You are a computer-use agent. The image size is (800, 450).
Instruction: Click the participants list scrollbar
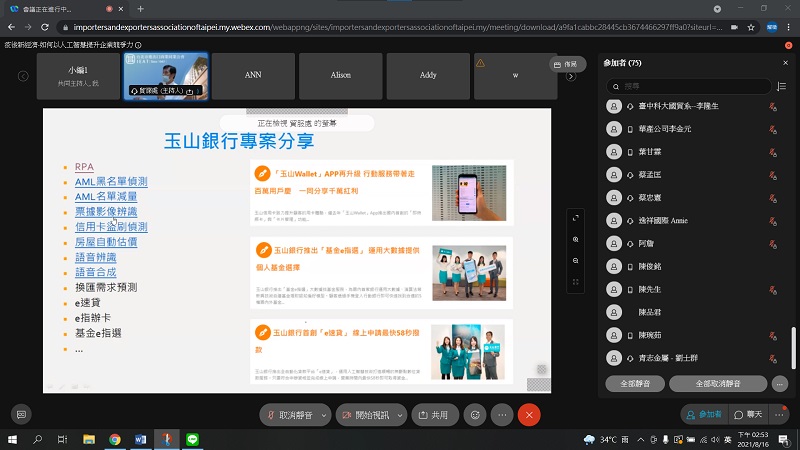tap(793, 347)
